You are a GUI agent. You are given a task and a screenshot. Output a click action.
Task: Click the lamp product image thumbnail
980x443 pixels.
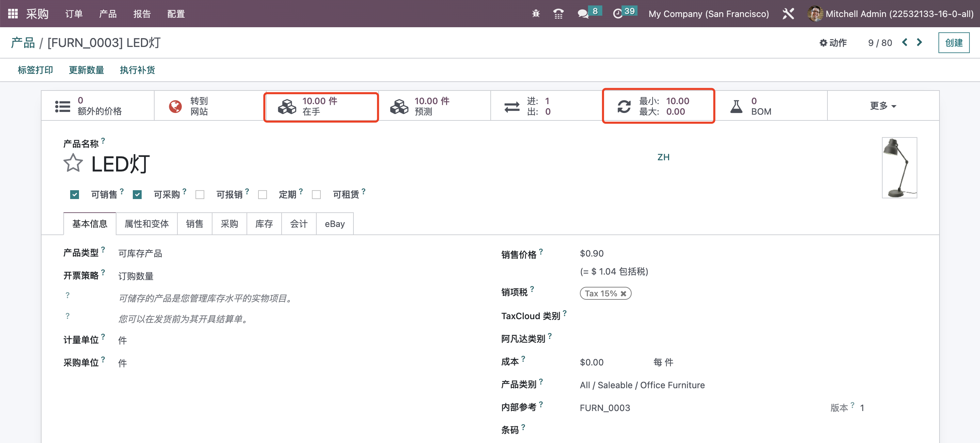(899, 168)
